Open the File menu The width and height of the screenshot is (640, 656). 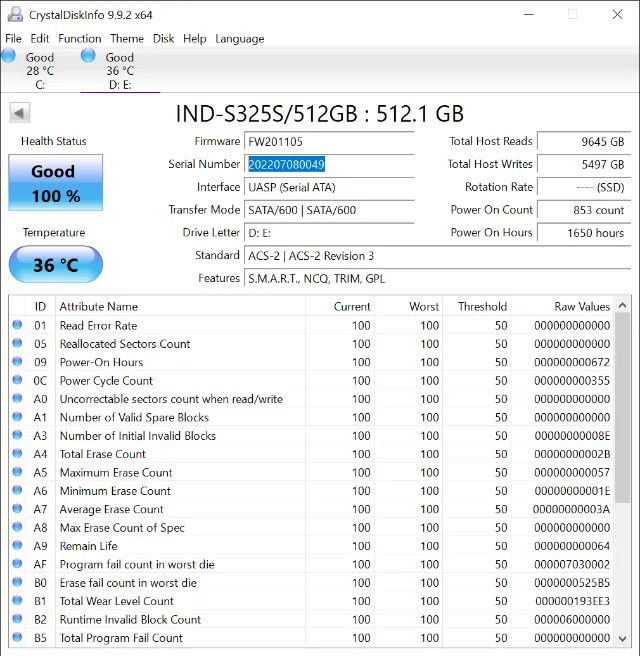click(x=13, y=38)
